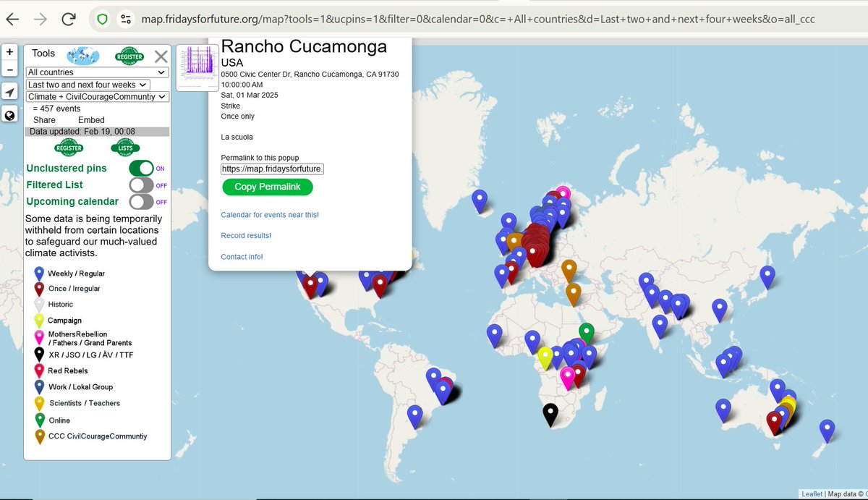Click the Weekly / Regular blue legend pin
This screenshot has width=868, height=500.
click(x=39, y=273)
